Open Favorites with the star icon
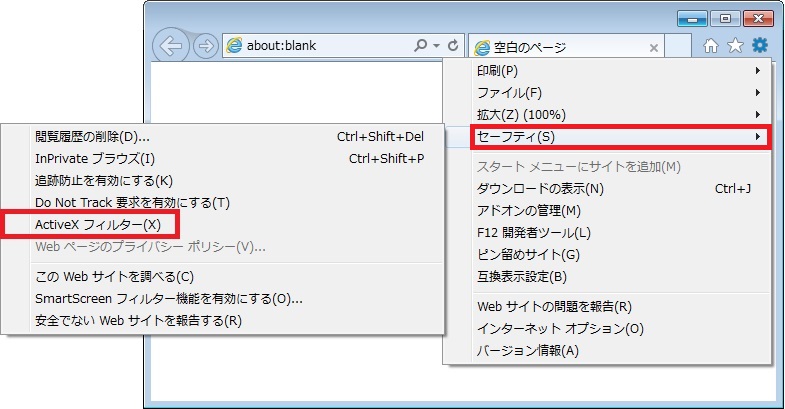The height and width of the screenshot is (409, 785). (735, 45)
